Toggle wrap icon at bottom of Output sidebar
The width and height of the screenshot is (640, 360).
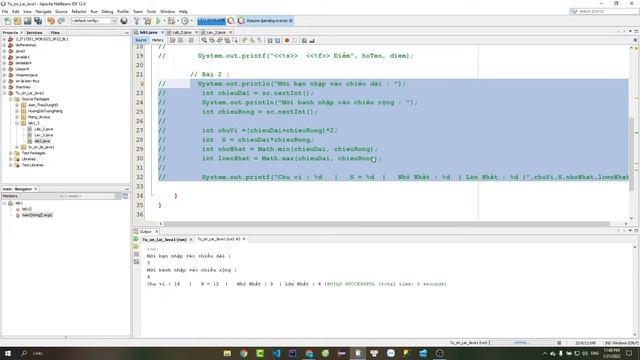(136, 262)
